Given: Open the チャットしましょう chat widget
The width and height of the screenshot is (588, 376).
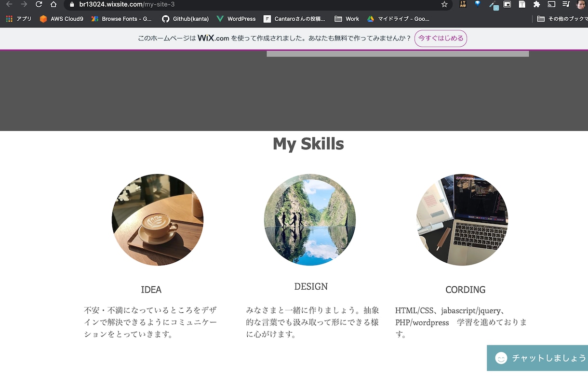Looking at the screenshot, I should pyautogui.click(x=537, y=358).
